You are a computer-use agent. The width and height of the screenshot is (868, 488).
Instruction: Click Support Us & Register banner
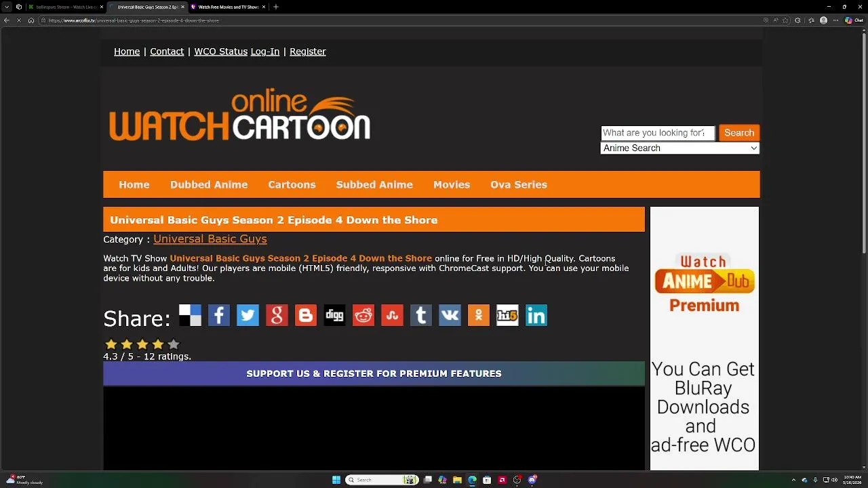point(374,373)
